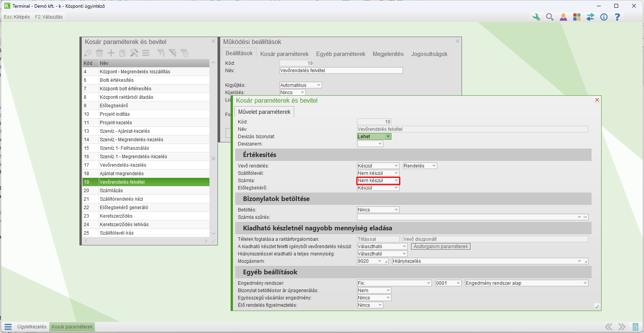Viewport: 644px width, 333px height.
Task: Click the hammer and wrench tools icon
Action: 134,53
